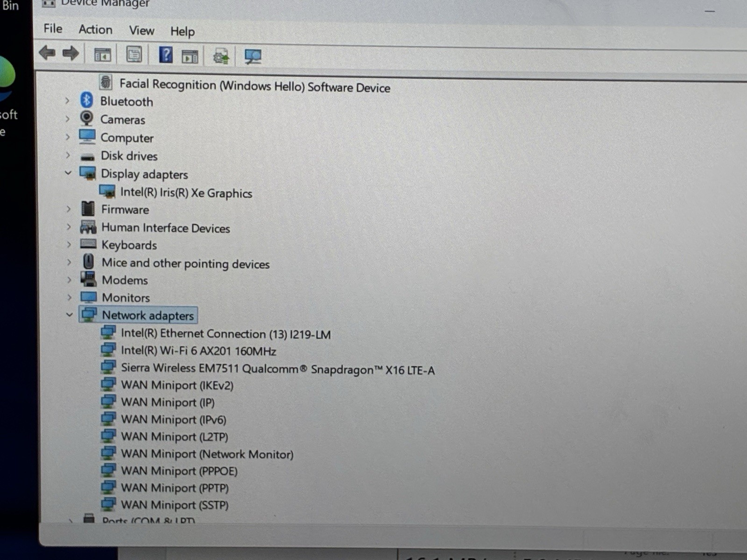The width and height of the screenshot is (747, 560).
Task: Click the Computer category icon
Action: click(x=87, y=137)
